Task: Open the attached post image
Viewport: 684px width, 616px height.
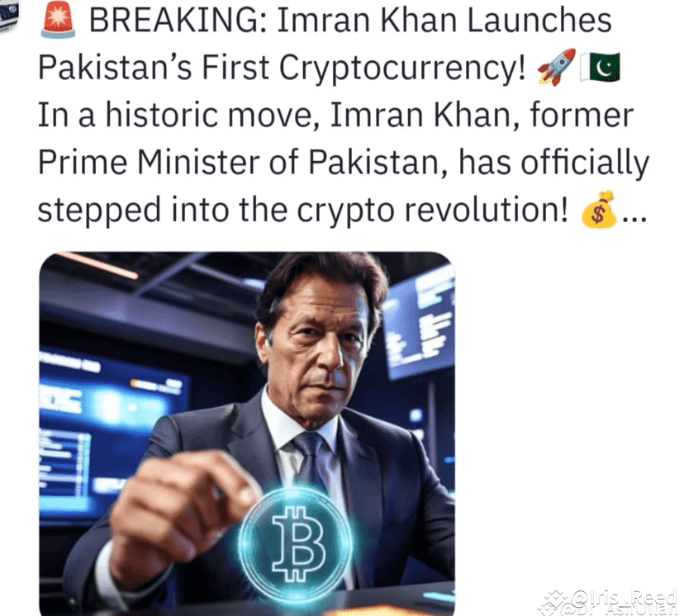Action: 247,434
